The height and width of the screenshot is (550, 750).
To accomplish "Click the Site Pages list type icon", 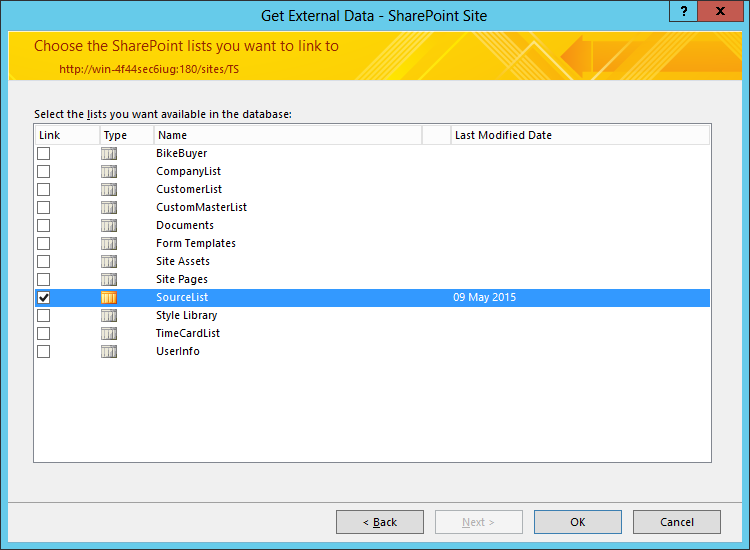I will tap(109, 279).
